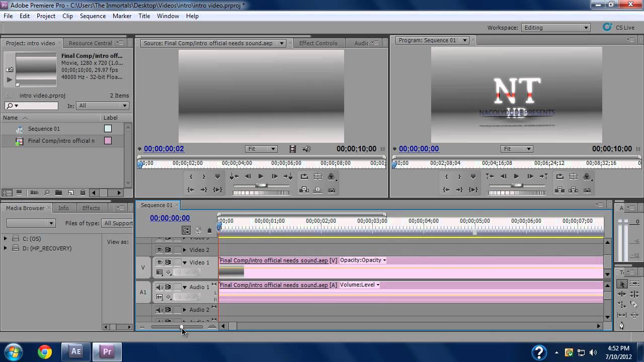Open the Opacity:Opacity clip dropdown

click(x=363, y=260)
